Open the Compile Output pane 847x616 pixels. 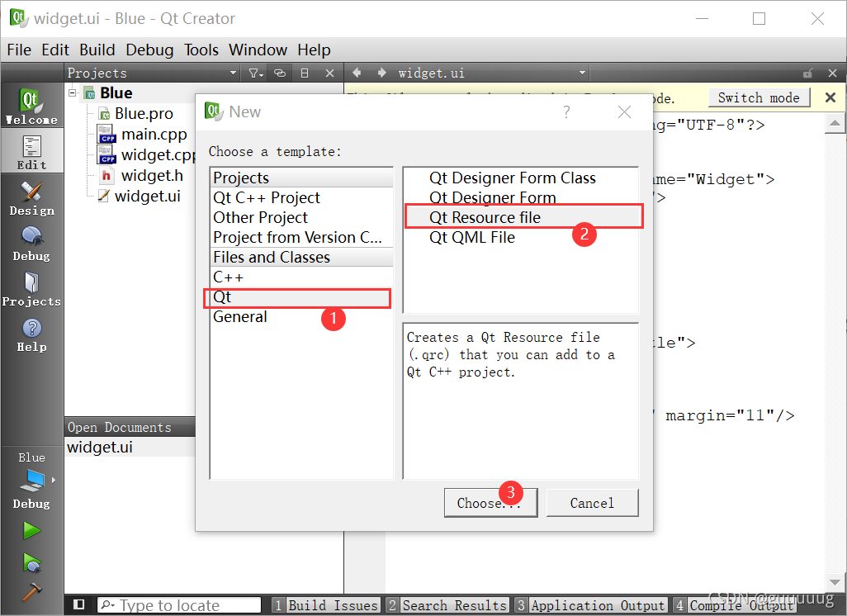pyautogui.click(x=734, y=605)
